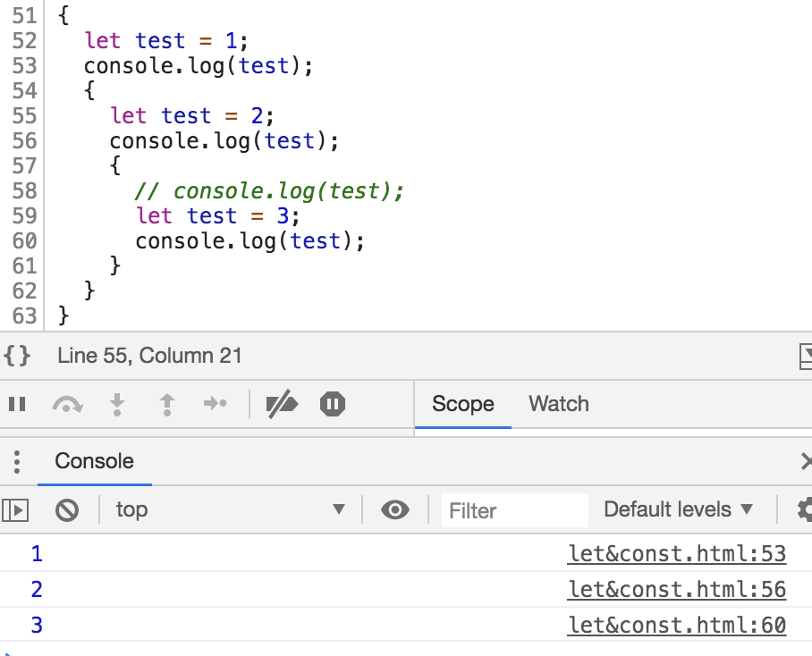The height and width of the screenshot is (656, 812).
Task: Toggle pause on exceptions
Action: click(x=333, y=404)
